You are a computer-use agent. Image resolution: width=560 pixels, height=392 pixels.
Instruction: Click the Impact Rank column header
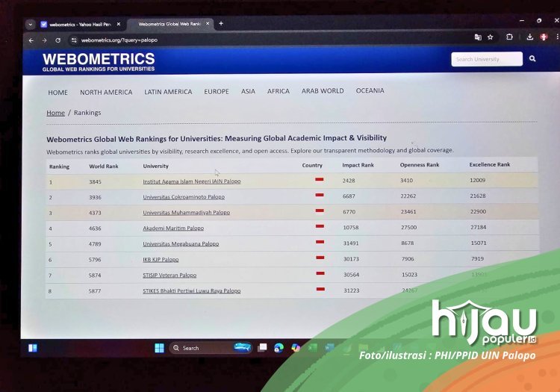coord(358,165)
